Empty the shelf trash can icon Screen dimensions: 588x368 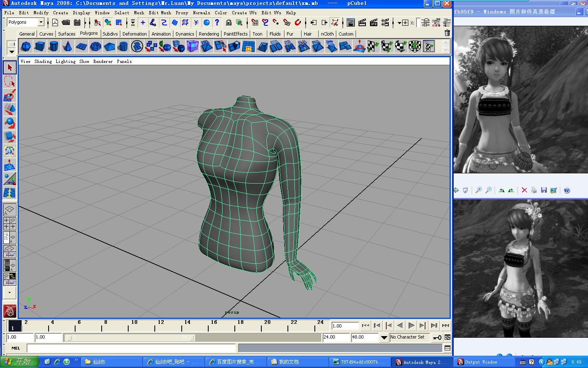point(447,33)
